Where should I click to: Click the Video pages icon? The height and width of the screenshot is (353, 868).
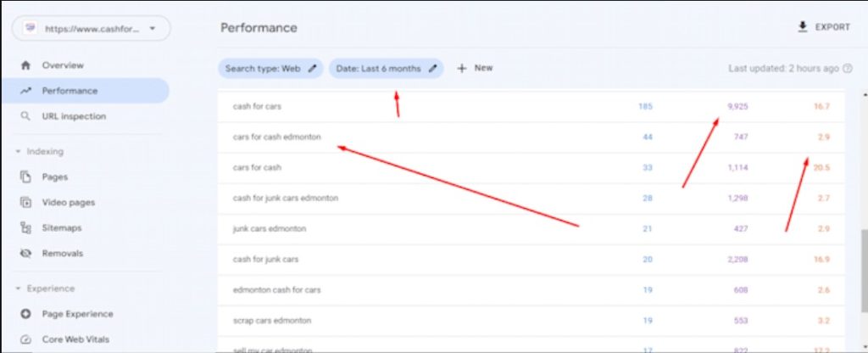25,203
